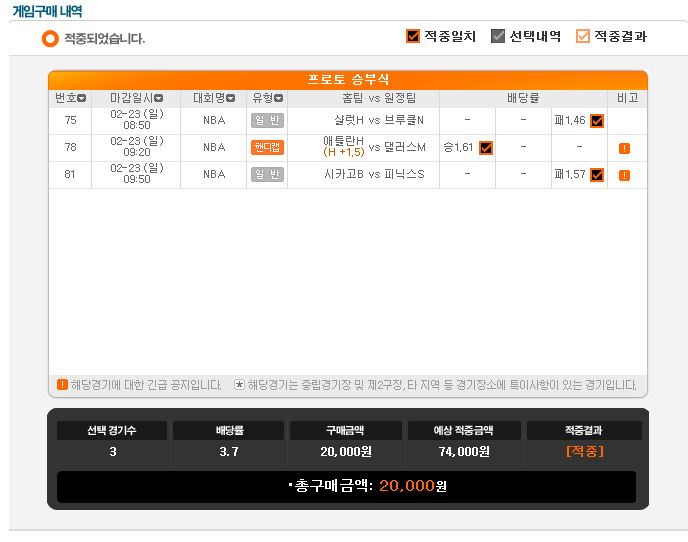Sort by 대회명 column arrow

point(230,98)
